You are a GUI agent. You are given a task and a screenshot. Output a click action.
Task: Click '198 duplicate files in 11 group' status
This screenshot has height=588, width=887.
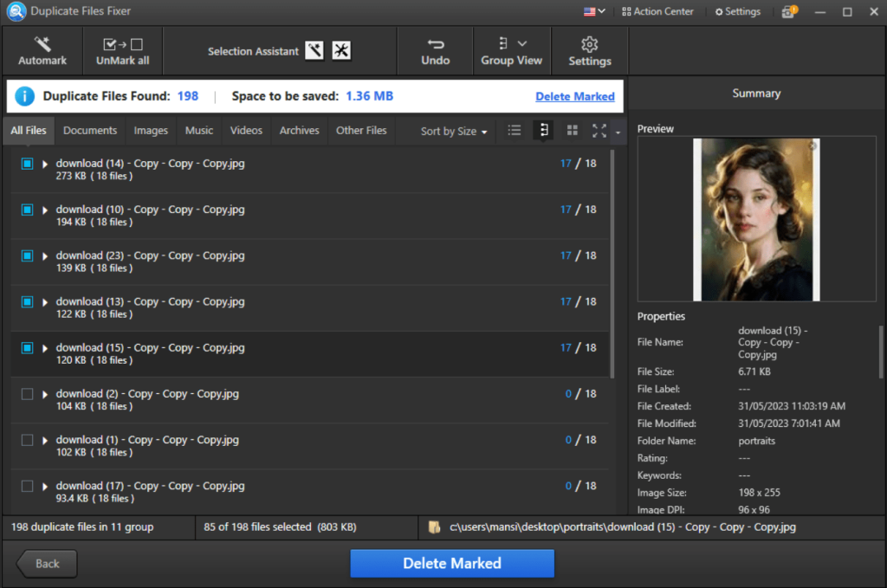pyautogui.click(x=82, y=527)
